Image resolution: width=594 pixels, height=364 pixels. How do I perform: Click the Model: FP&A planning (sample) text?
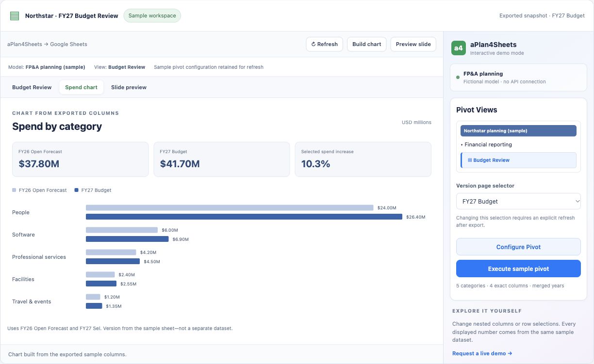coord(47,67)
